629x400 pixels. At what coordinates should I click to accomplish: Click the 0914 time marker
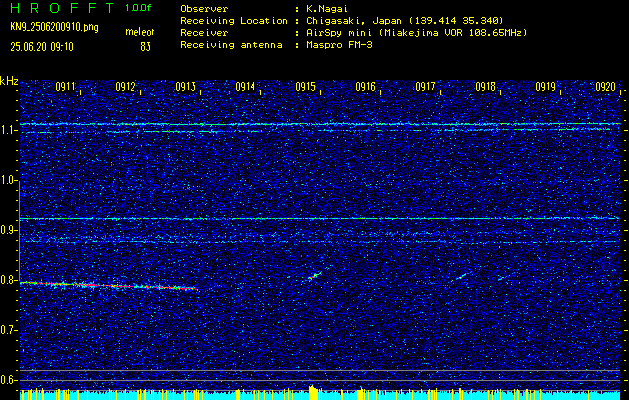coord(245,87)
